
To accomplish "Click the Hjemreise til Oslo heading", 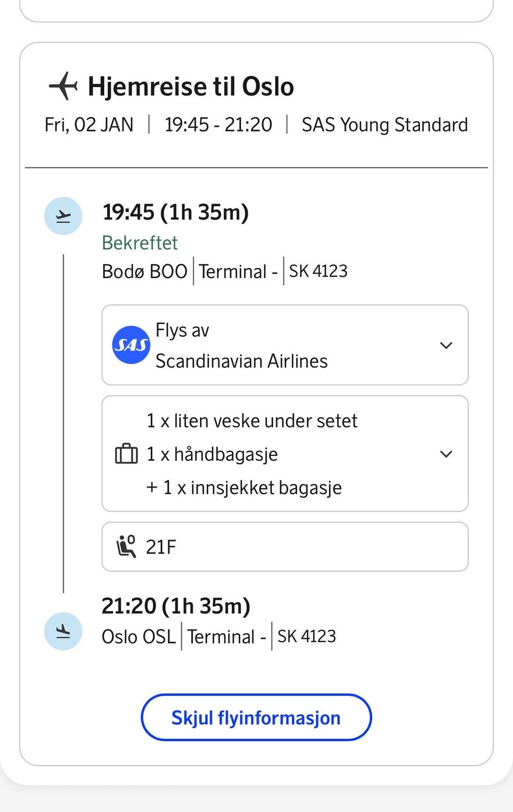I will [x=191, y=87].
